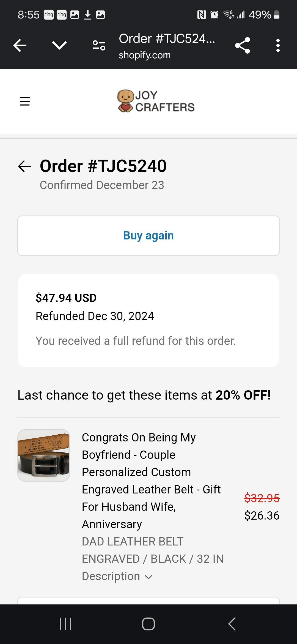This screenshot has height=644, width=297.
Task: Tap the Android system back button
Action: [232, 624]
